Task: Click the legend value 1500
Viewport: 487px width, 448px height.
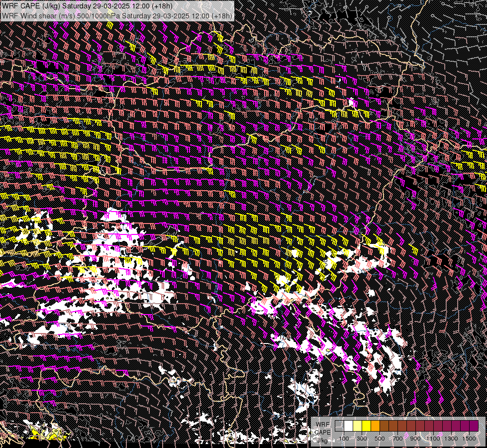Action: [x=469, y=439]
